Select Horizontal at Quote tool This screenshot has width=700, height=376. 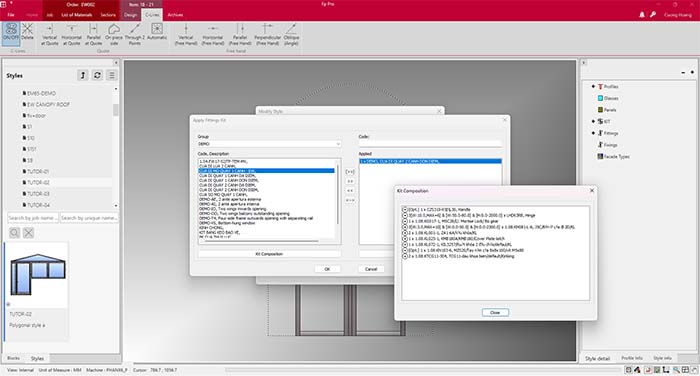pos(71,34)
